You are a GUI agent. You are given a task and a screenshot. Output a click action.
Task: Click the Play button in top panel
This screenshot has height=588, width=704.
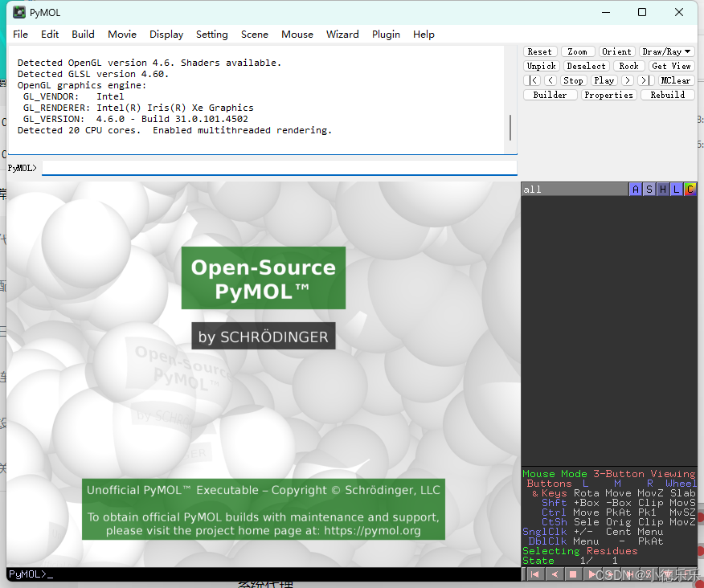[604, 80]
